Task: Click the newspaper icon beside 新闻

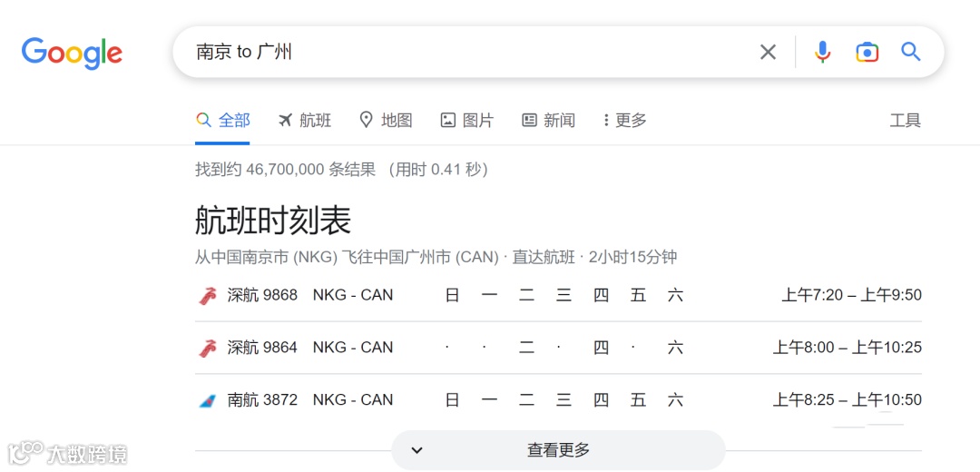Action: click(529, 120)
